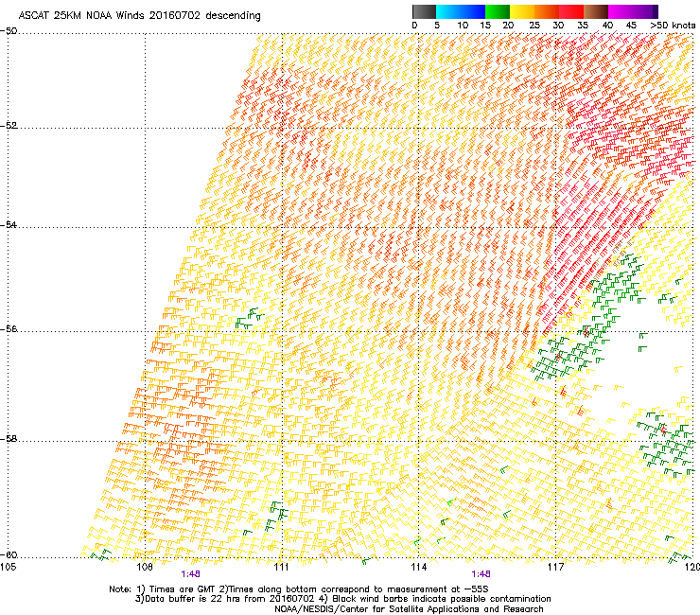Click the latitude label '-52'
The image size is (700, 615).
point(9,125)
